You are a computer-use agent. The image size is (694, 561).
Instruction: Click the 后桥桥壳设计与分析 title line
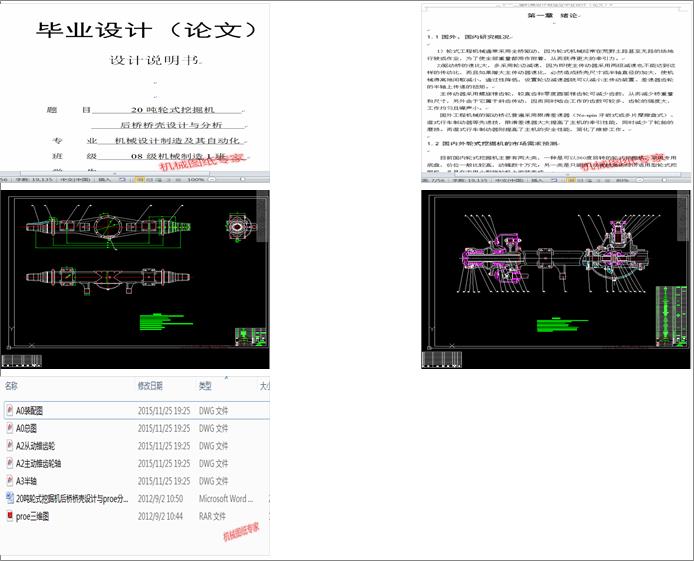171,125
